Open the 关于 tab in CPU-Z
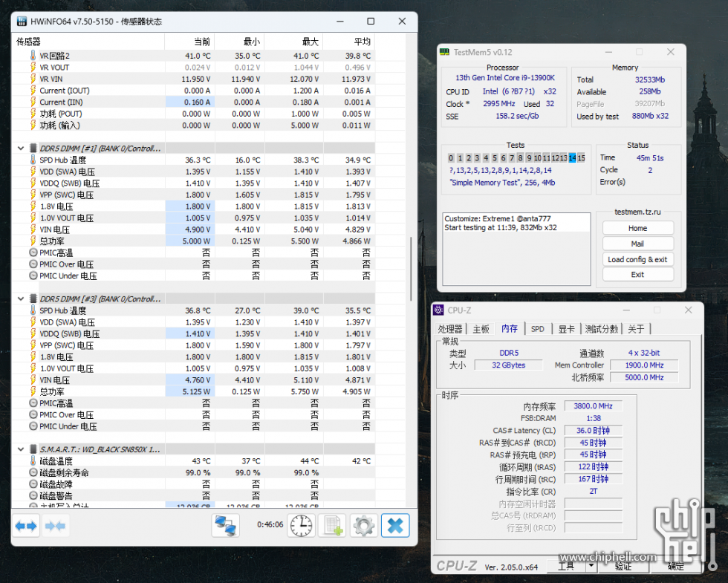Viewport: 728px width, 583px height. pos(636,329)
